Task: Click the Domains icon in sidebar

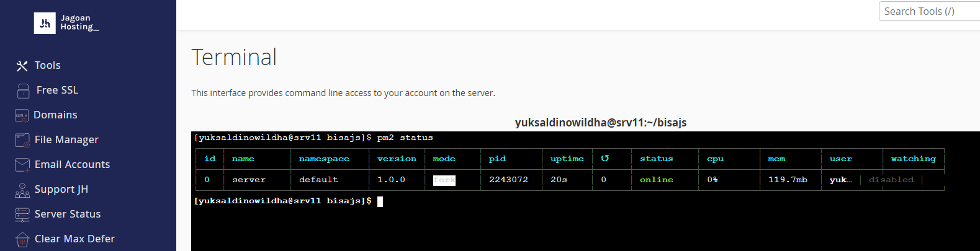Action: point(22,115)
